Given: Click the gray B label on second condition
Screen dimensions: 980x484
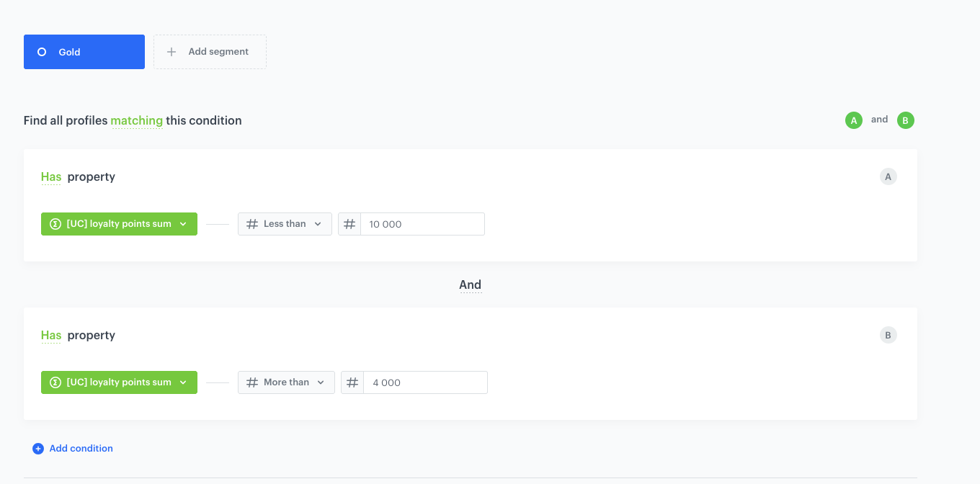Looking at the screenshot, I should coord(888,335).
